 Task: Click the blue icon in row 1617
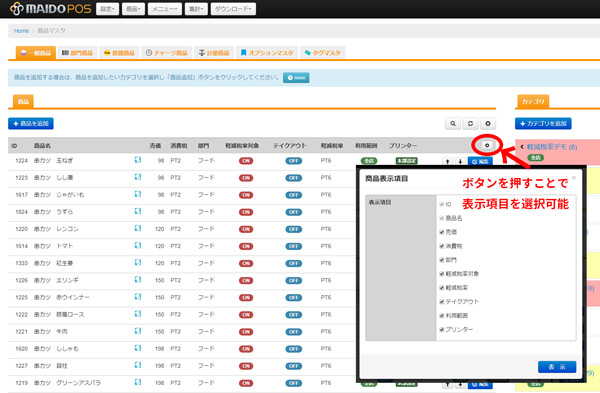(138, 194)
